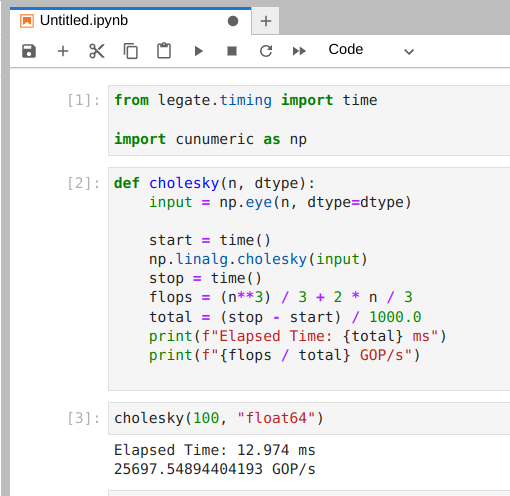The image size is (510, 496).
Task: Click 'input = np.eye(n, dtype=dtype)' line
Action: click(x=280, y=202)
